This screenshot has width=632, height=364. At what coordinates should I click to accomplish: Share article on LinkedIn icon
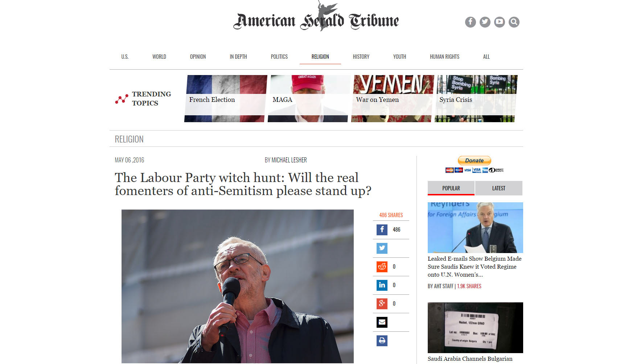tap(382, 285)
